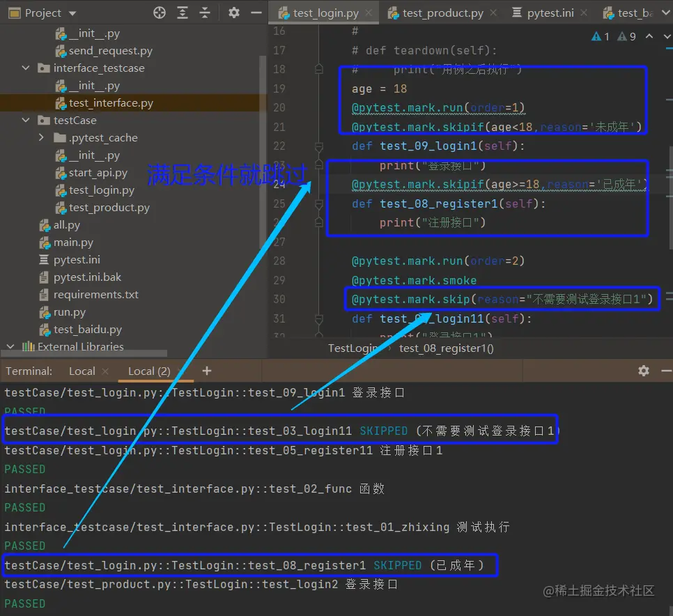Select send_request.py in project tree
Viewport: 673px width, 616px height.
point(110,51)
